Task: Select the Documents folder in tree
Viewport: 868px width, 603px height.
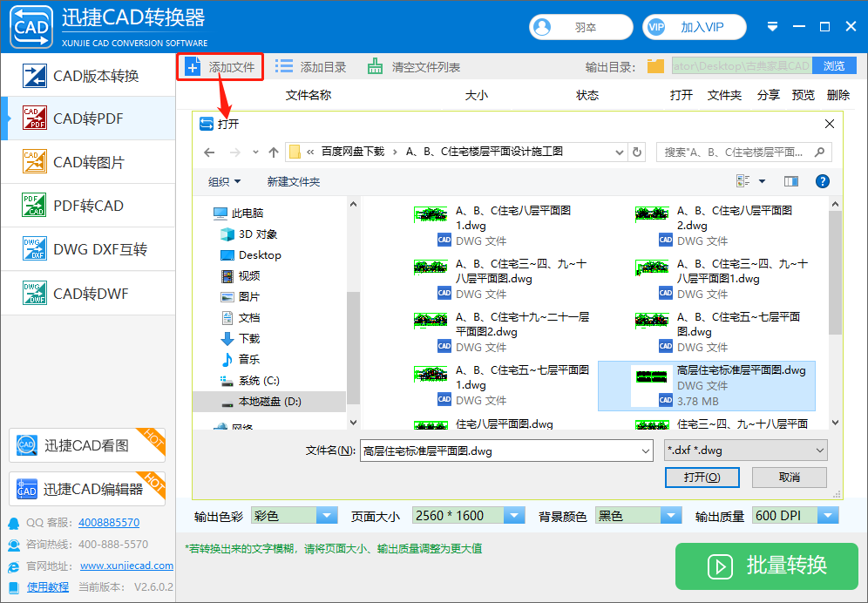Action: (x=241, y=318)
